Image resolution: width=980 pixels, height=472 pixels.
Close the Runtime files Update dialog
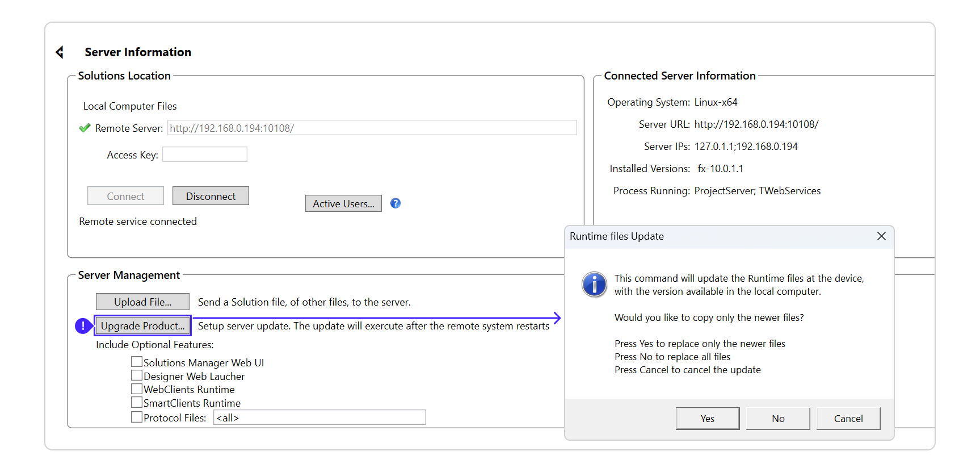(881, 236)
